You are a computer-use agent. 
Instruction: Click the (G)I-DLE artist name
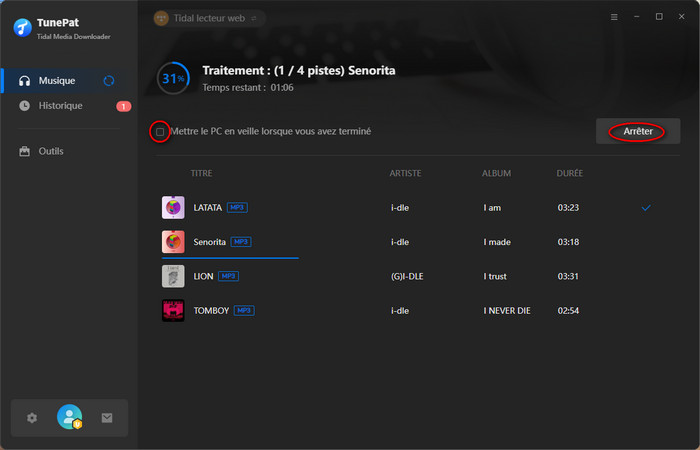coord(407,276)
